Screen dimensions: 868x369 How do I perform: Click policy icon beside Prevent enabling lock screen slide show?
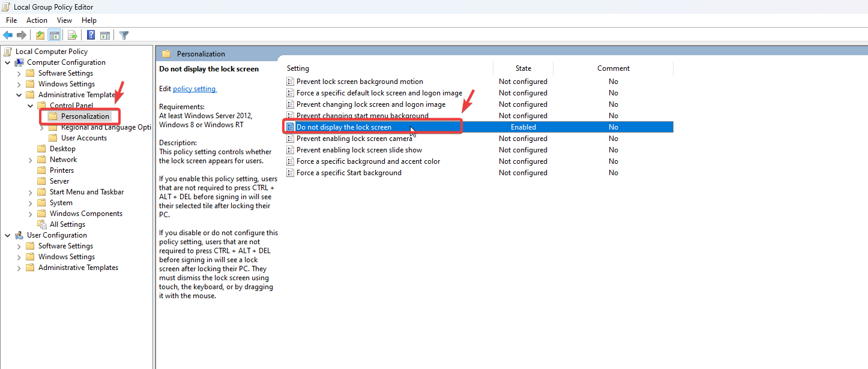[x=291, y=150]
